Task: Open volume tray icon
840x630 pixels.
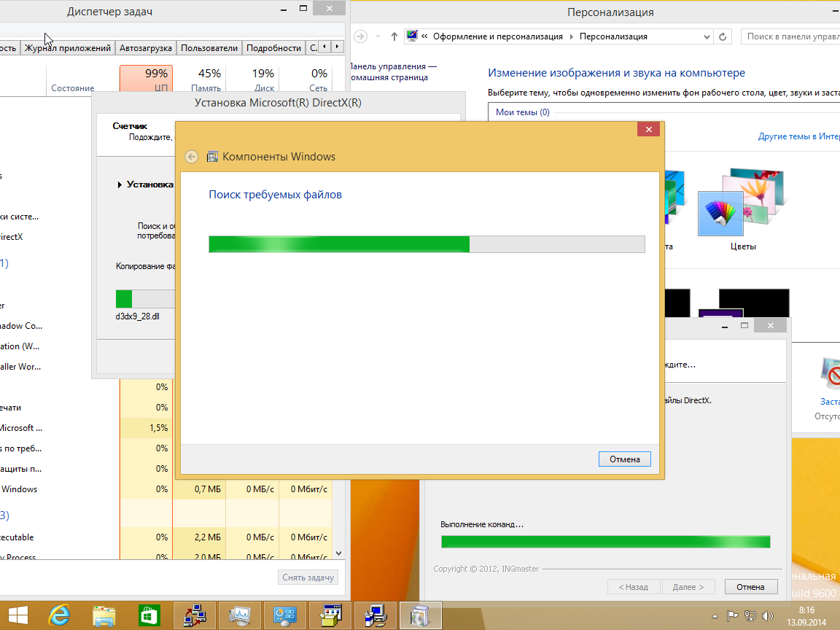Action: click(x=768, y=616)
